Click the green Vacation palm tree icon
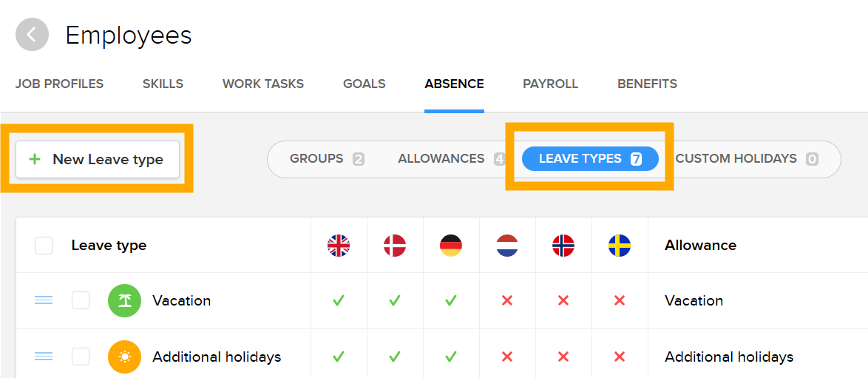 [x=124, y=300]
